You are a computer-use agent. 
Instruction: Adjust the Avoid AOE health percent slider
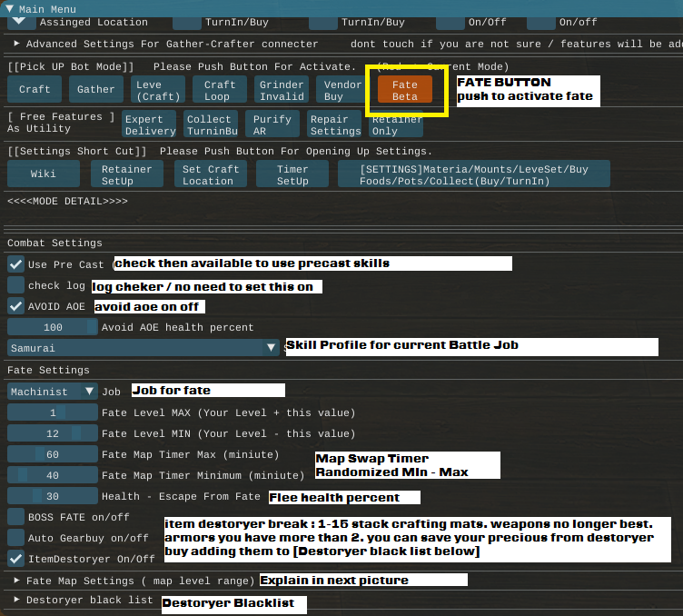click(52, 327)
